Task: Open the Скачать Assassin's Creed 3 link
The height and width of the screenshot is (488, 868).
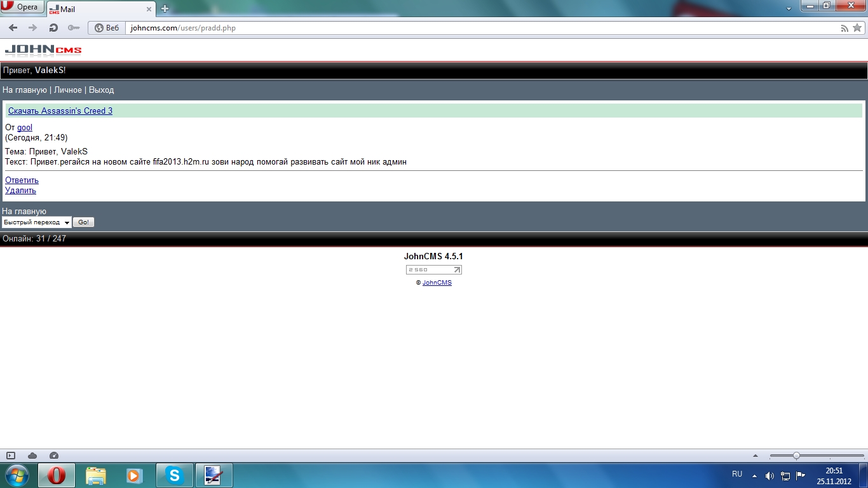Action: (60, 111)
